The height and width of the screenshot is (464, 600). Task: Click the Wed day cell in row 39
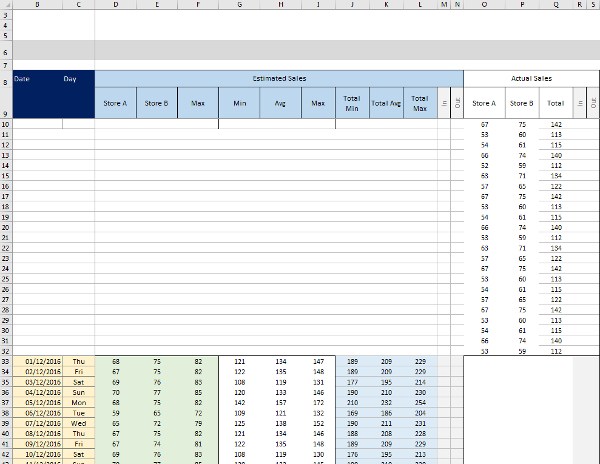[x=78, y=423]
